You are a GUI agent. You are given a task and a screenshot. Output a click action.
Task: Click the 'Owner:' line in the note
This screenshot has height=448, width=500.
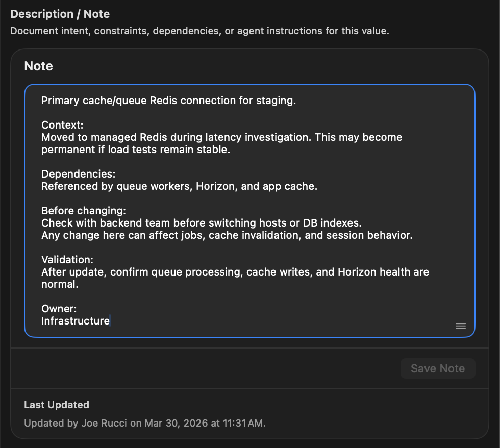59,309
